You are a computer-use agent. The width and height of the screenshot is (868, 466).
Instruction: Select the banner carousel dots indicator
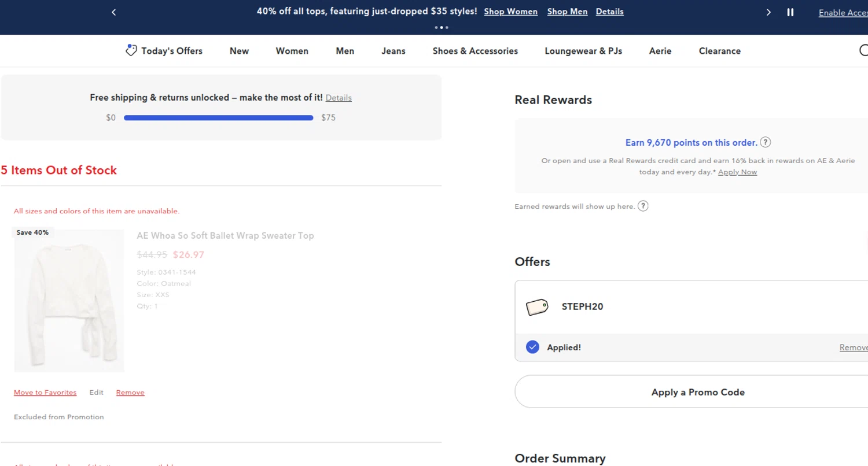pos(441,27)
